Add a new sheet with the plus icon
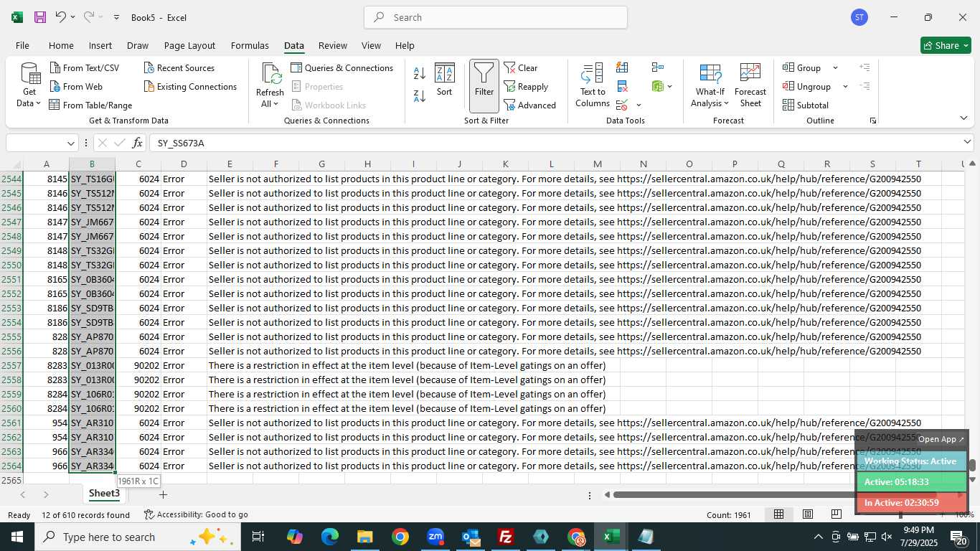The image size is (980, 551). 163,494
